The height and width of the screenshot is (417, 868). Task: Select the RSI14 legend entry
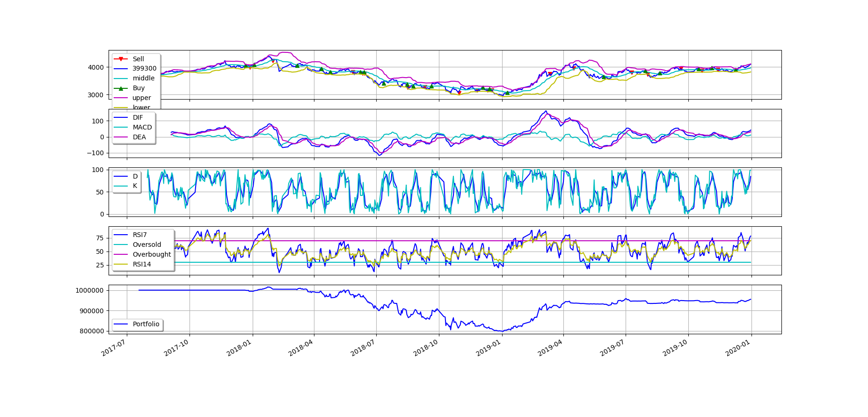click(132, 265)
